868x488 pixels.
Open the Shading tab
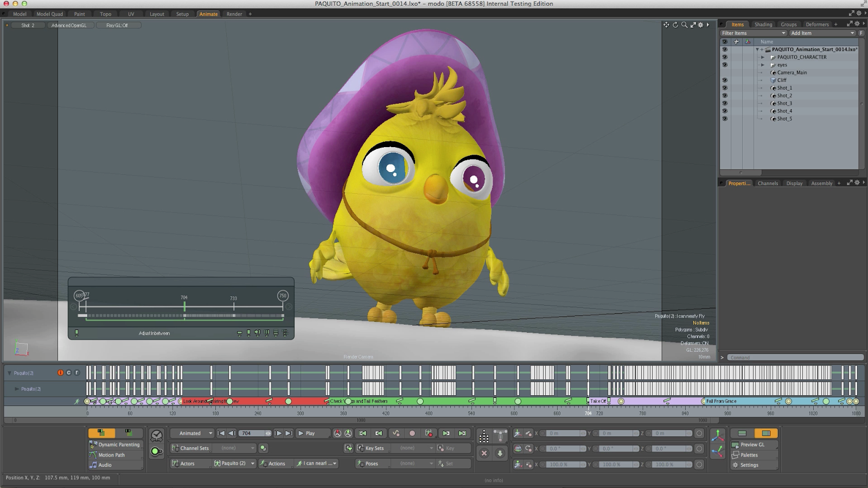click(763, 24)
